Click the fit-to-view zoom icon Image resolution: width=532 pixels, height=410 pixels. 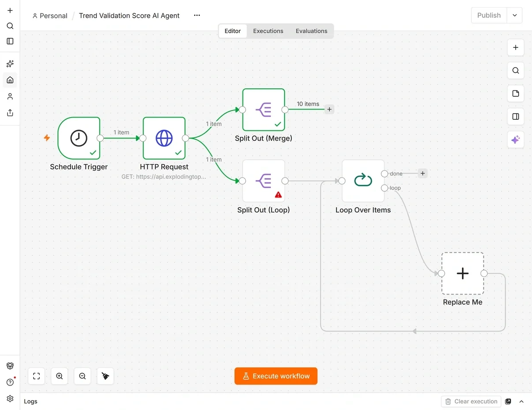pos(36,376)
